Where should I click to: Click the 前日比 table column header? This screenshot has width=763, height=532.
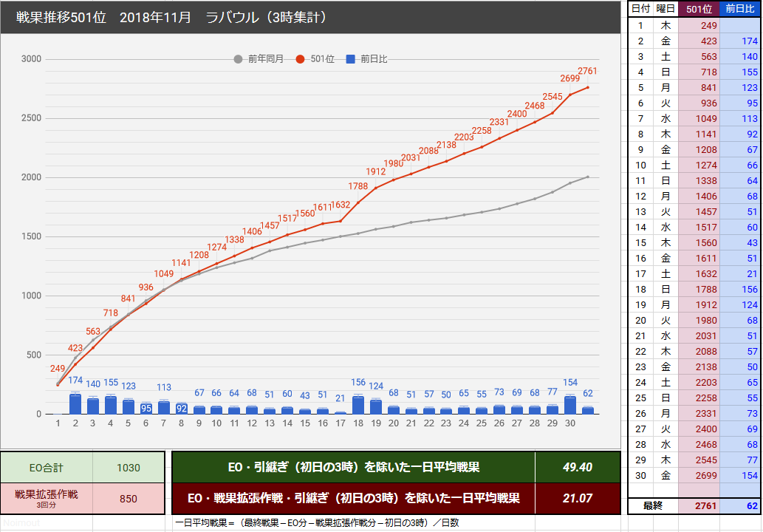739,9
